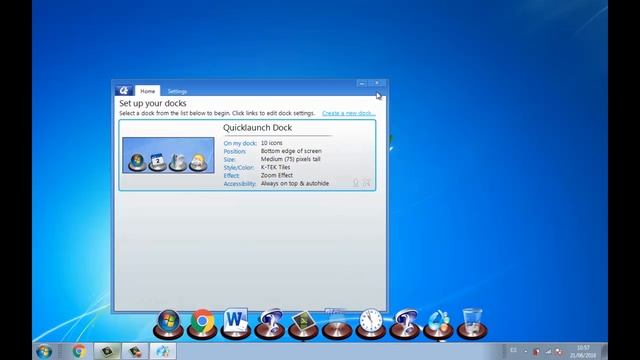Click the Show desktop taskbar strip
This screenshot has width=640, height=360.
point(604,351)
